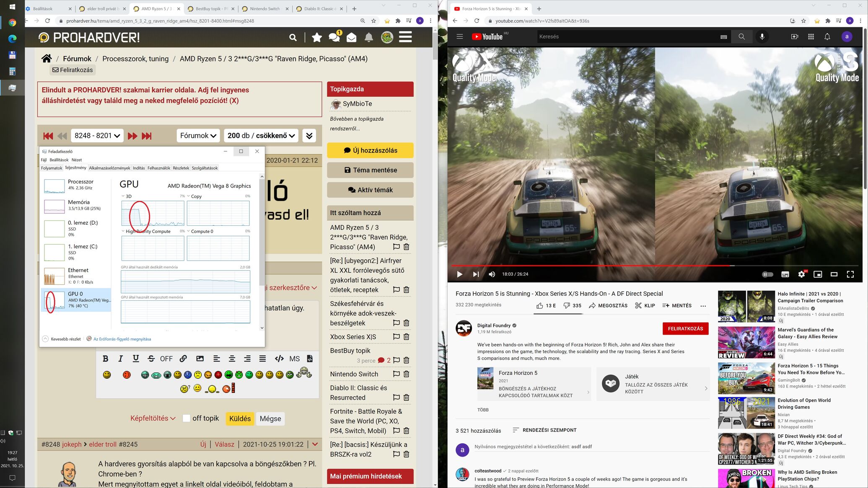This screenshot has width=868, height=488.
Task: Open YouTube notifications bell
Action: pos(827,36)
